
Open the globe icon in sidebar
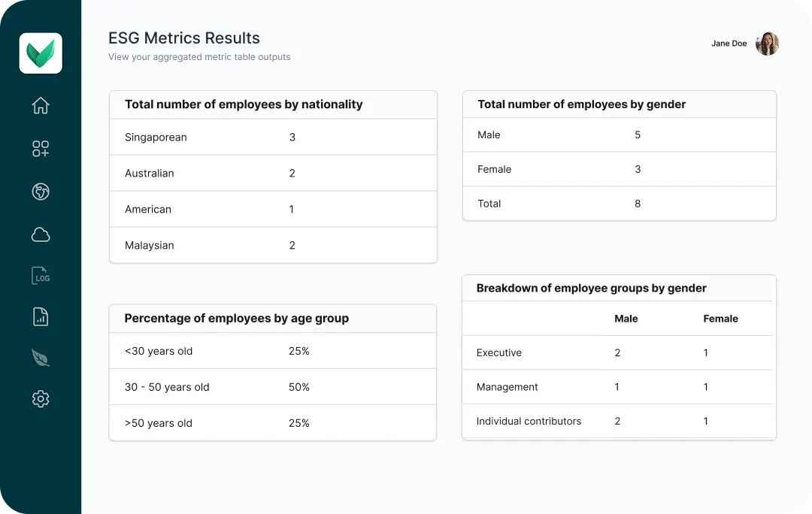coord(41,192)
